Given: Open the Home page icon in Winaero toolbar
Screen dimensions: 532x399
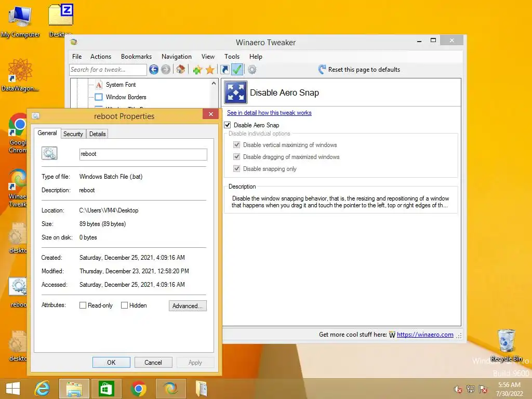Looking at the screenshot, I should pyautogui.click(x=180, y=70).
